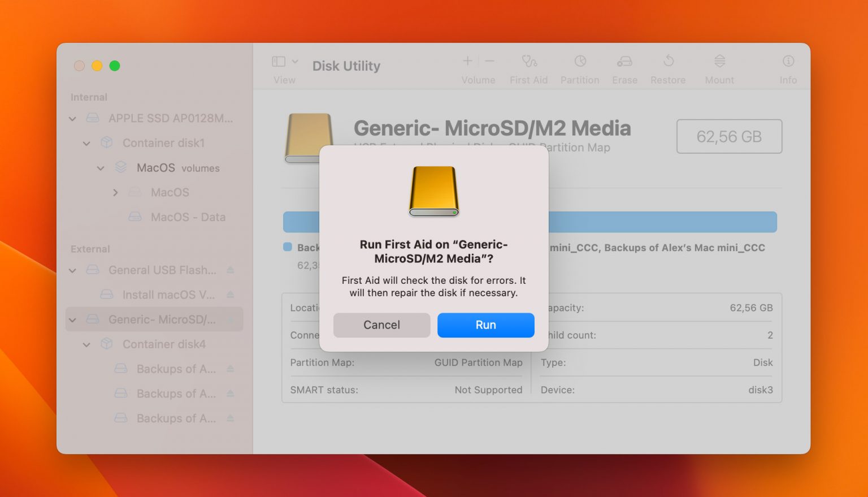This screenshot has width=868, height=497.
Task: Add a new Volume with the plus icon
Action: pos(467,61)
